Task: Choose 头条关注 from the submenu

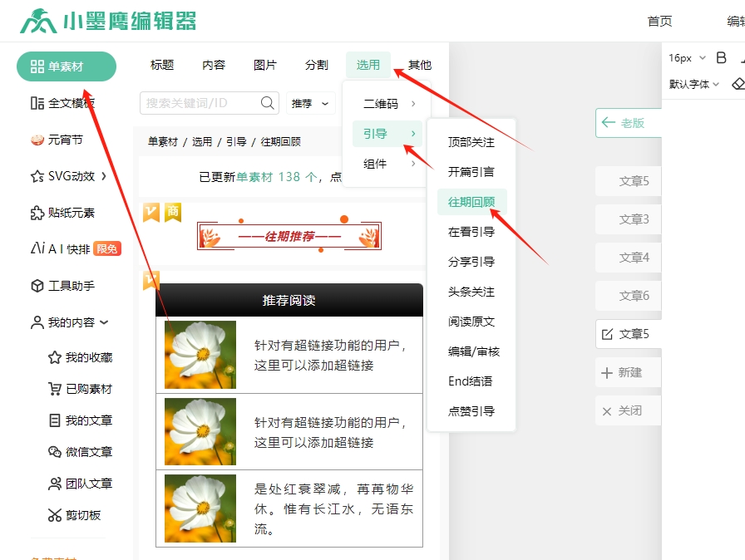Action: coord(471,292)
